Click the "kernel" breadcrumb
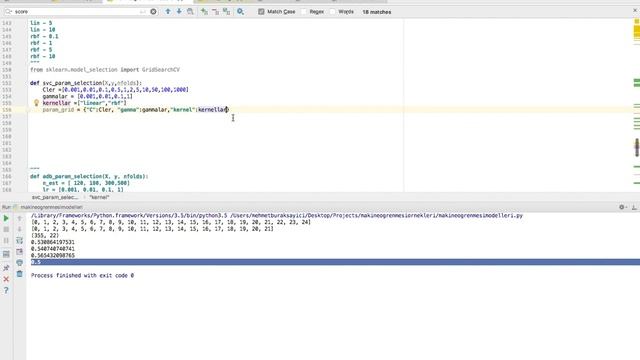640x360 pixels. tap(99, 198)
